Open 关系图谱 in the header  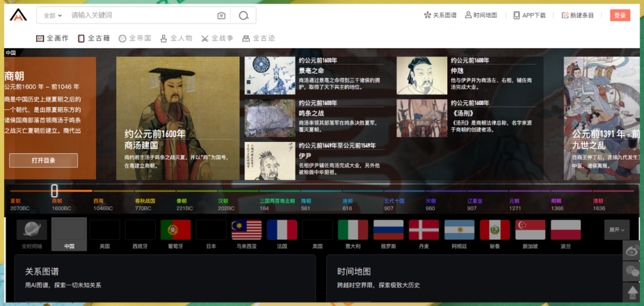pos(440,15)
